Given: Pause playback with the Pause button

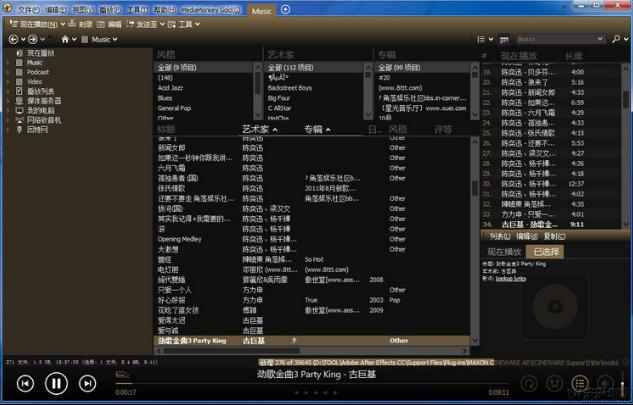Looking at the screenshot, I should (x=57, y=382).
